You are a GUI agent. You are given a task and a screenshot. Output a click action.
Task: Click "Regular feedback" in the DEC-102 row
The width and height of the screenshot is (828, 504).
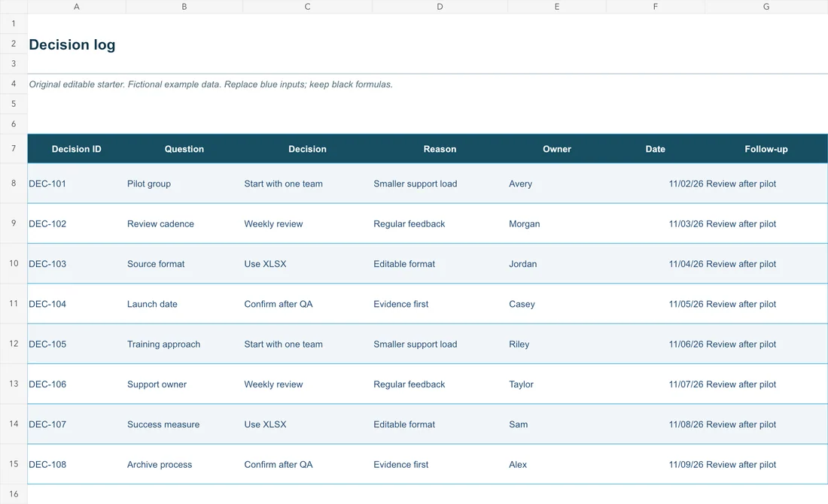click(x=409, y=223)
